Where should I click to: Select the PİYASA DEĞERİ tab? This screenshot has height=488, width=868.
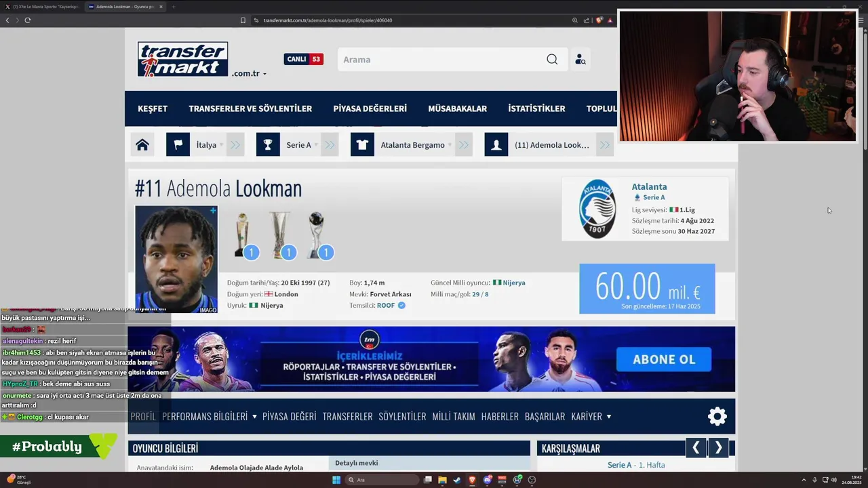click(290, 416)
